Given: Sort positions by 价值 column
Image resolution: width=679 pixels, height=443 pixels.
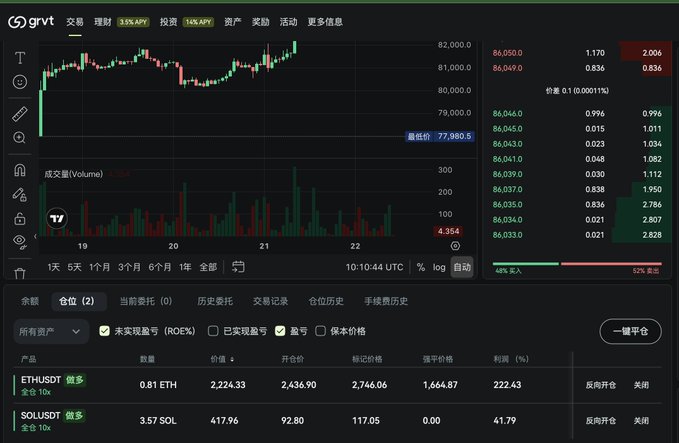Looking at the screenshot, I should coord(222,359).
